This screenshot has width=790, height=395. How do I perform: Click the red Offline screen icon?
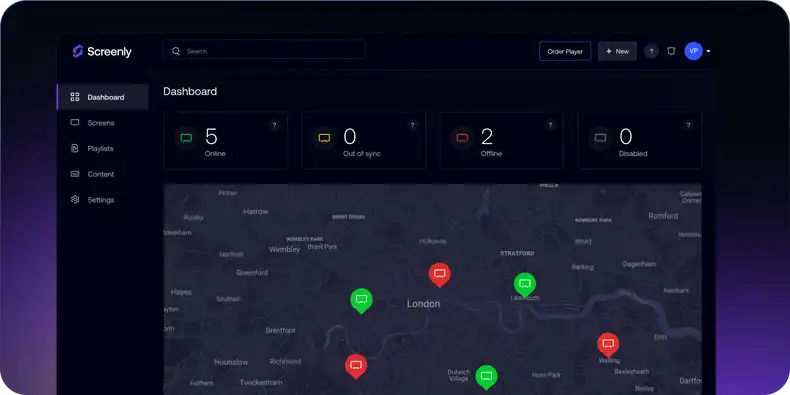(x=462, y=138)
